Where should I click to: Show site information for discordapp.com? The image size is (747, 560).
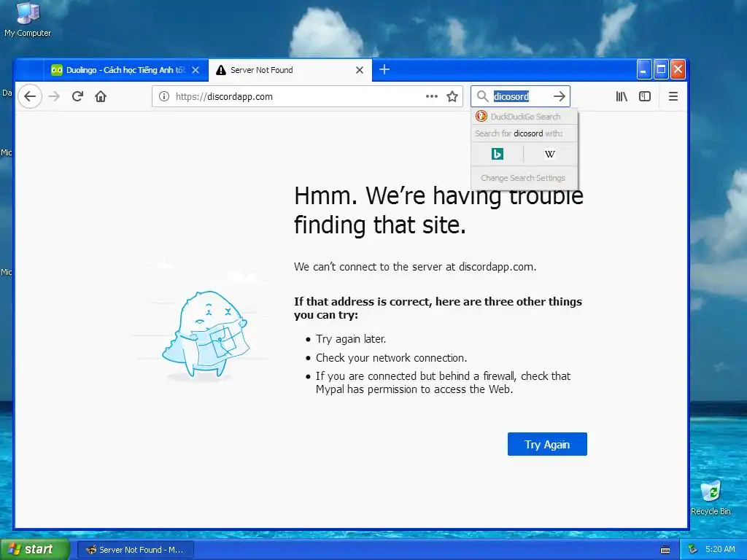pos(164,97)
